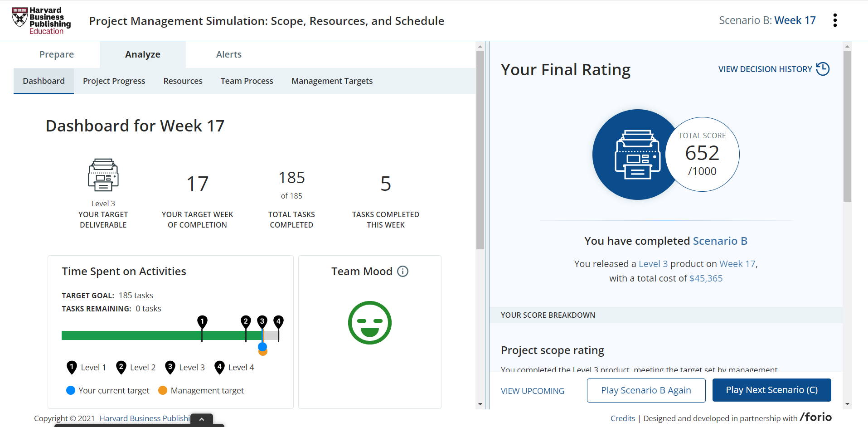
Task: Click the left panel vertical scrollbar thumb
Action: click(x=480, y=150)
